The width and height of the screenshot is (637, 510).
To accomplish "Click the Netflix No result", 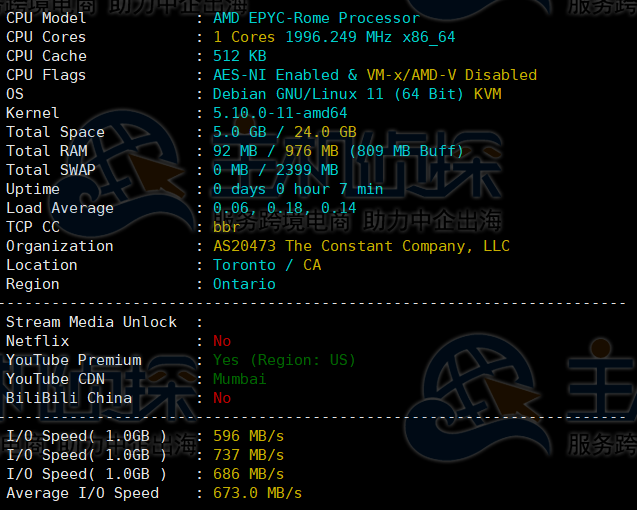I will [x=222, y=341].
